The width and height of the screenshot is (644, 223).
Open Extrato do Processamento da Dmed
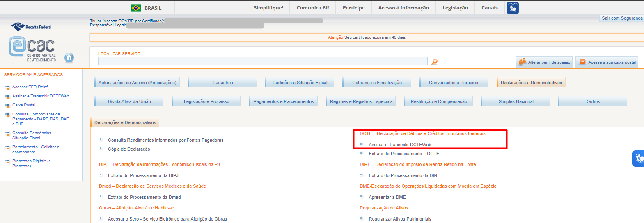point(144,197)
